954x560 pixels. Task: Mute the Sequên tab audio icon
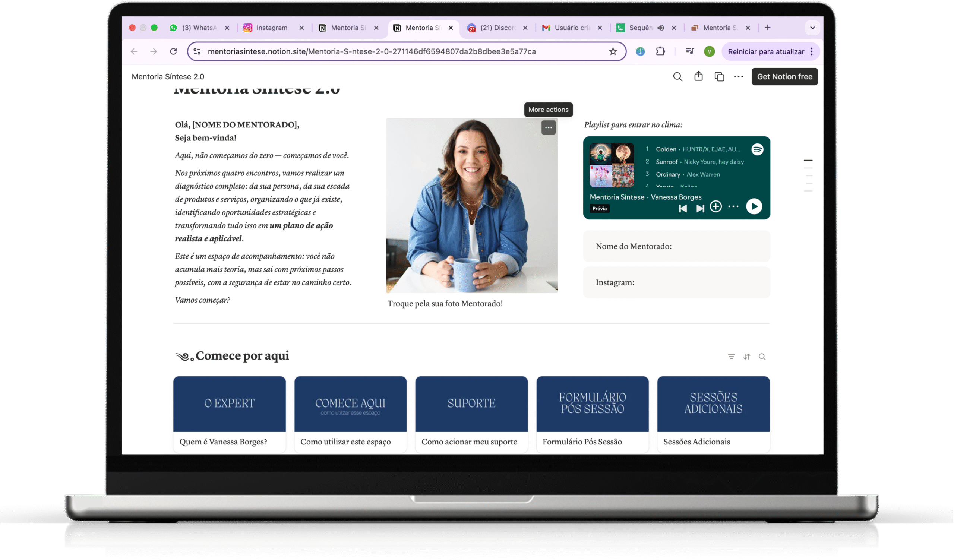tap(661, 28)
